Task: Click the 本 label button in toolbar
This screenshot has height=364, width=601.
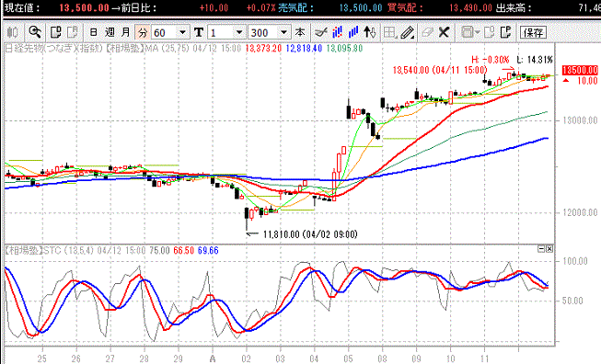Action: tap(300, 32)
